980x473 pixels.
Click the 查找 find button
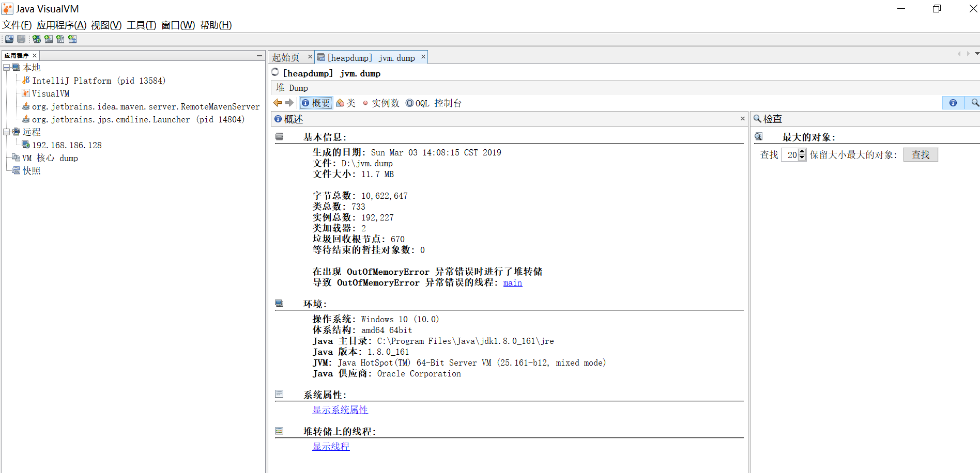coord(921,154)
